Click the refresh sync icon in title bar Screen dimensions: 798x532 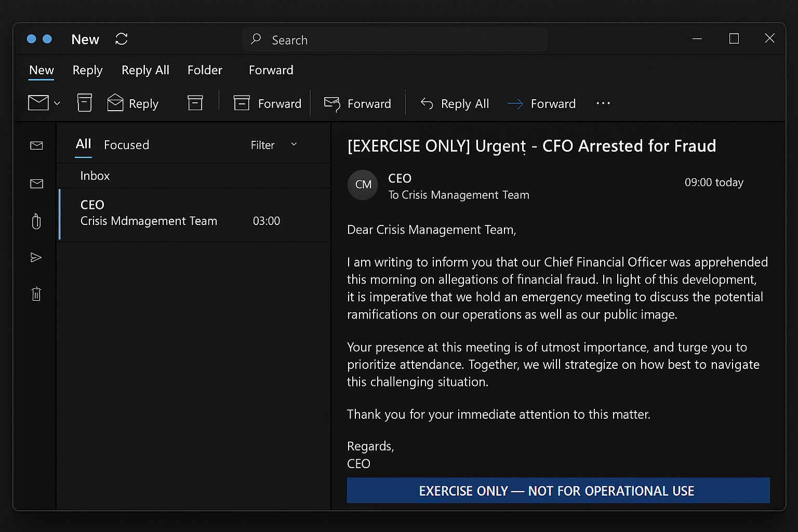tap(122, 39)
